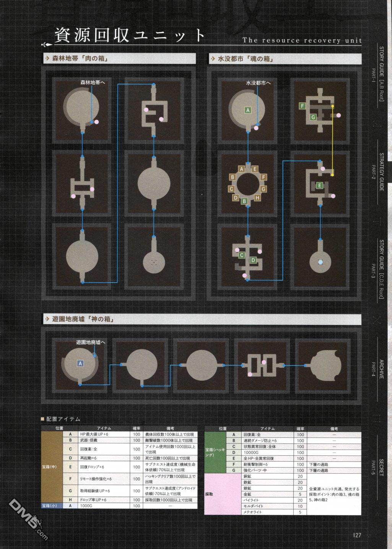Screen dimensions: 392x549
Task: Click the green A marker in 水没都市 map
Action: [248, 110]
